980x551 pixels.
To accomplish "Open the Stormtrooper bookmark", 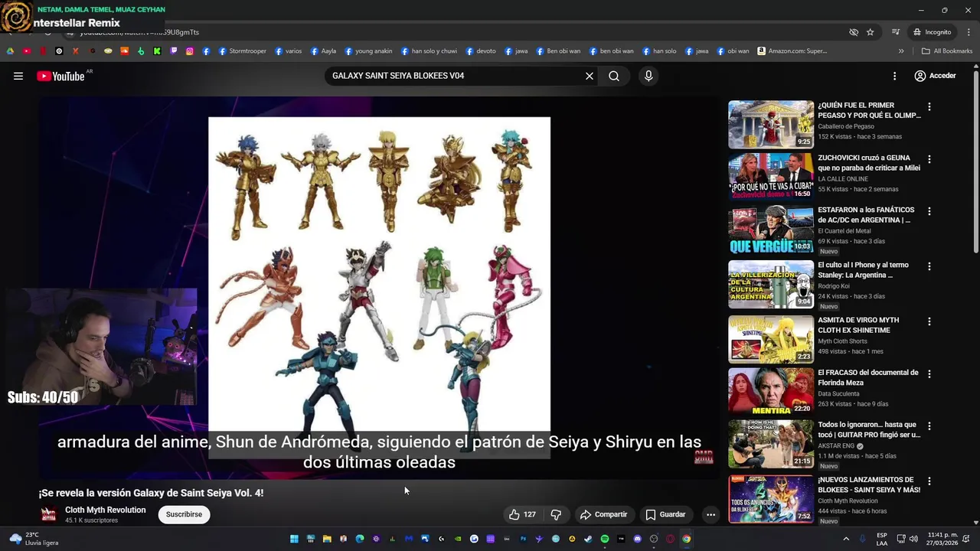I will click(x=242, y=51).
